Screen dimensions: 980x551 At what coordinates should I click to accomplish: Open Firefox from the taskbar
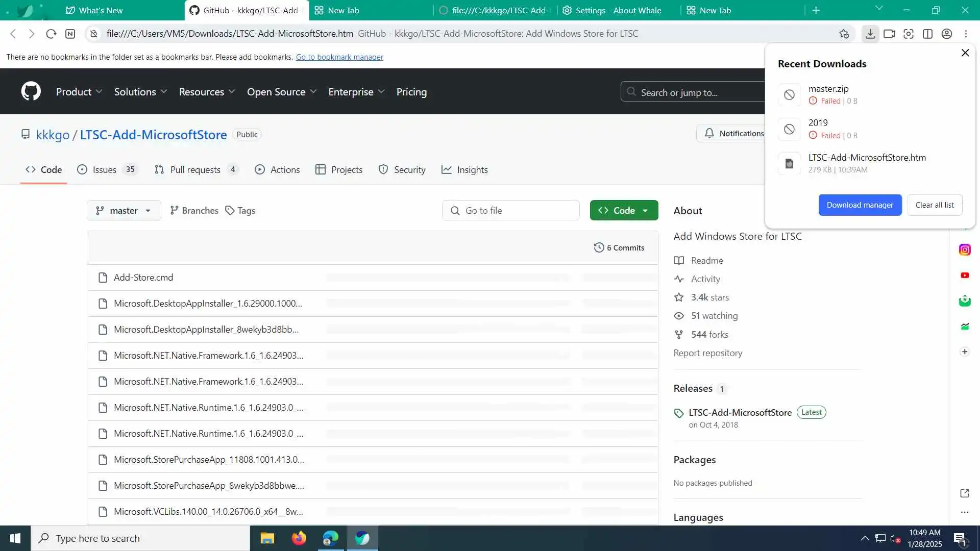[x=299, y=538]
